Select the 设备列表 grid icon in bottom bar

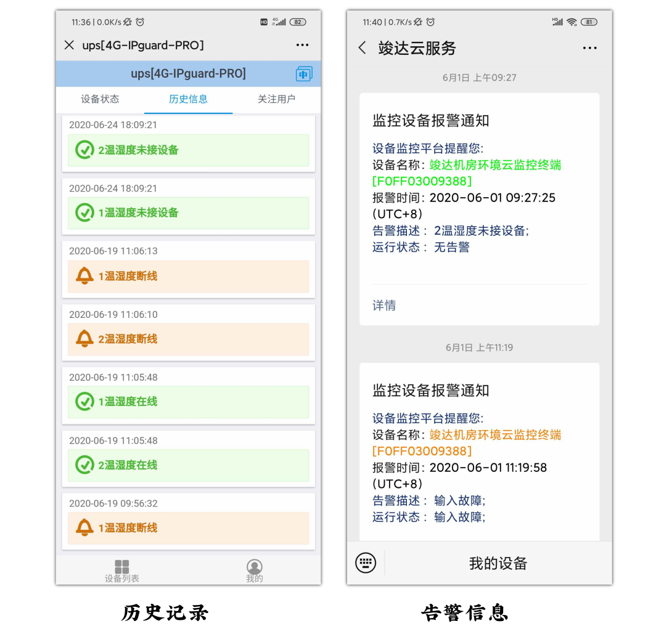(x=122, y=564)
